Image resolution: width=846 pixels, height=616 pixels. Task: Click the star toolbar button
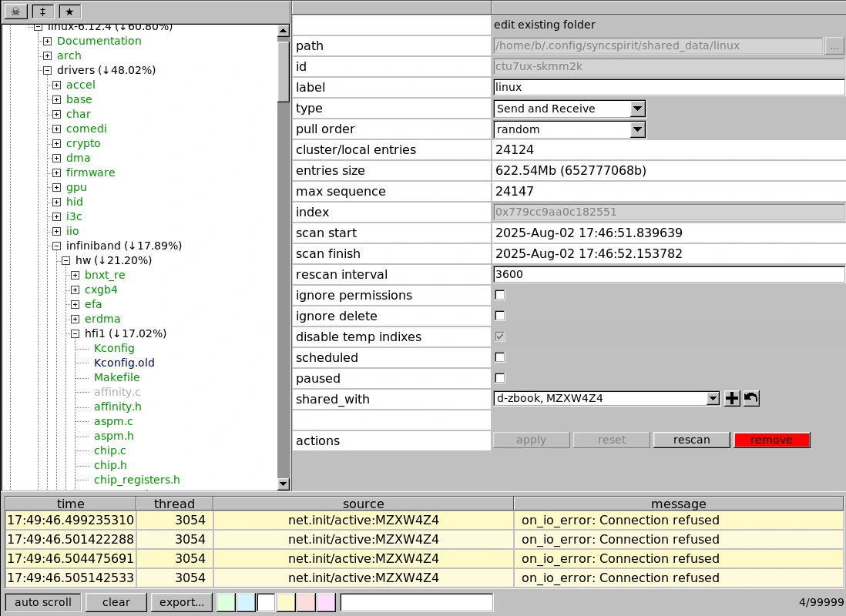[70, 12]
